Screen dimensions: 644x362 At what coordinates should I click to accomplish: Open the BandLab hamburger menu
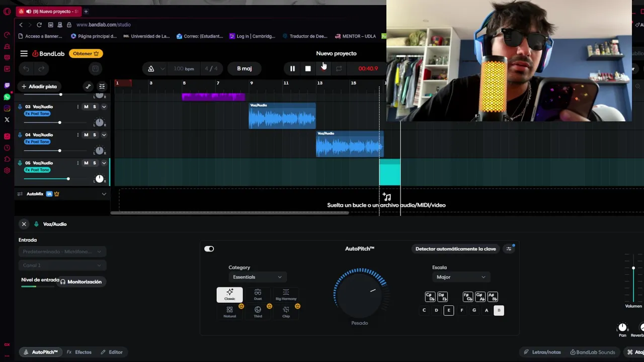tap(24, 53)
